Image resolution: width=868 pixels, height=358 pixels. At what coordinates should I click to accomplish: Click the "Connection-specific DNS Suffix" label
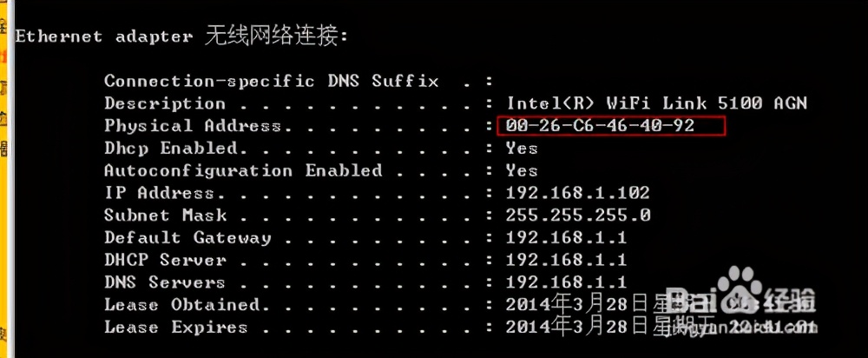coord(271,81)
